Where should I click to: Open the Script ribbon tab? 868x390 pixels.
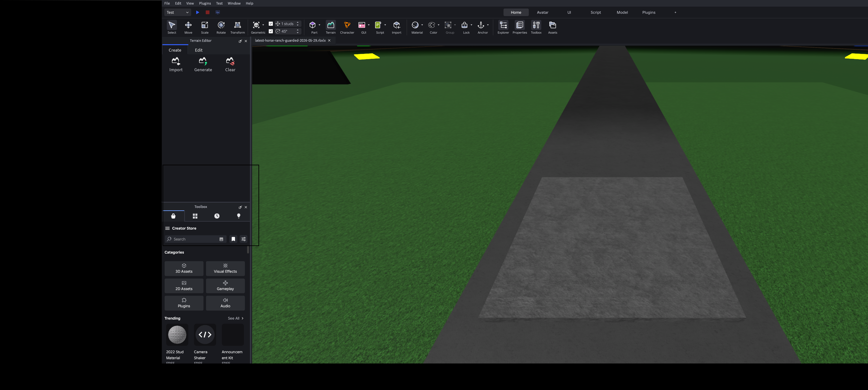click(595, 12)
